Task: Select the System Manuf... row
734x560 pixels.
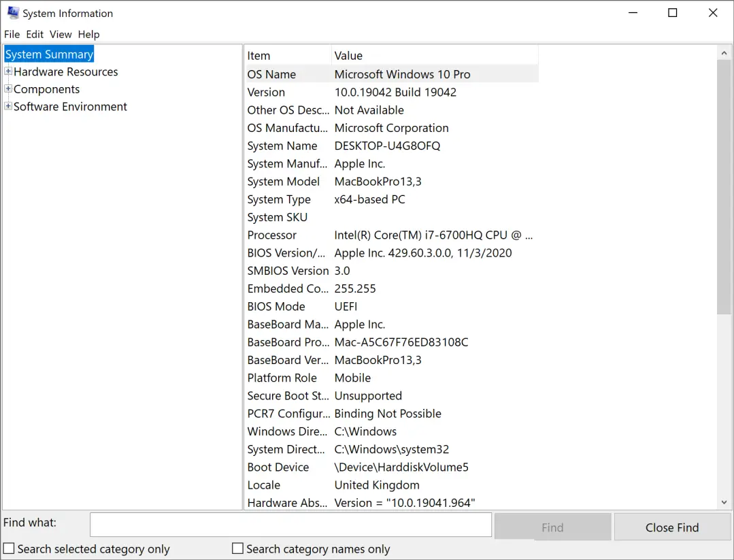Action: [x=392, y=163]
